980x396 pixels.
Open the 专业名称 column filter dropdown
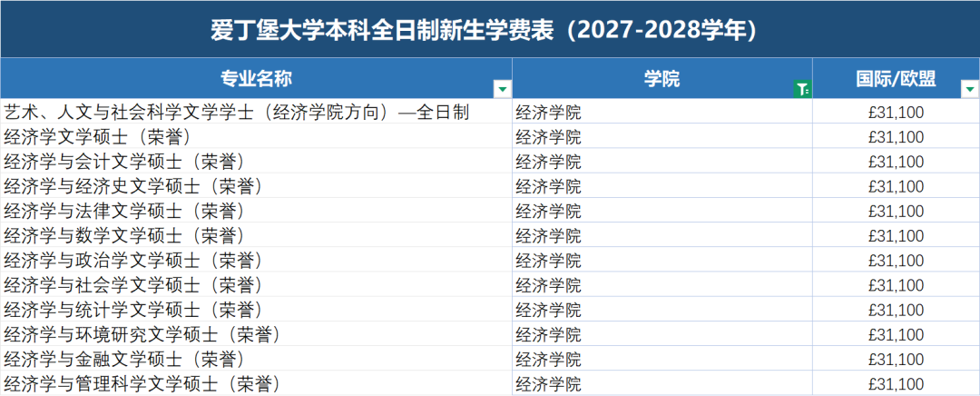pos(503,89)
